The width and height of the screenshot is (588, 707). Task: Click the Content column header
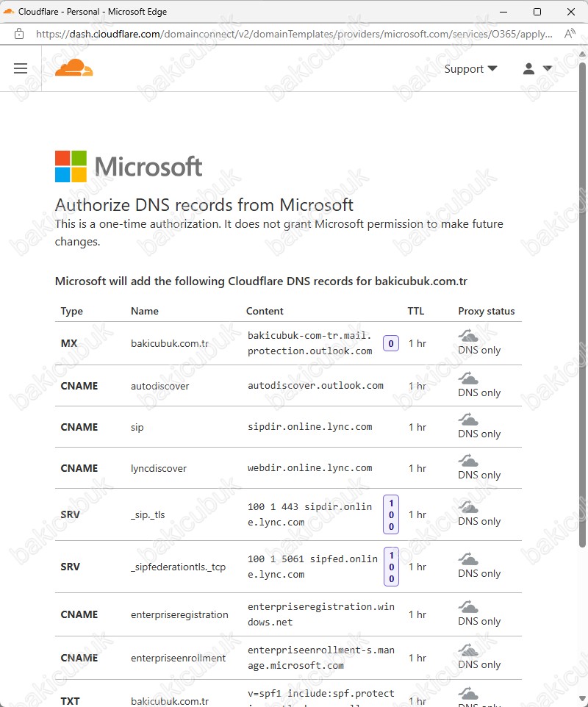point(265,311)
